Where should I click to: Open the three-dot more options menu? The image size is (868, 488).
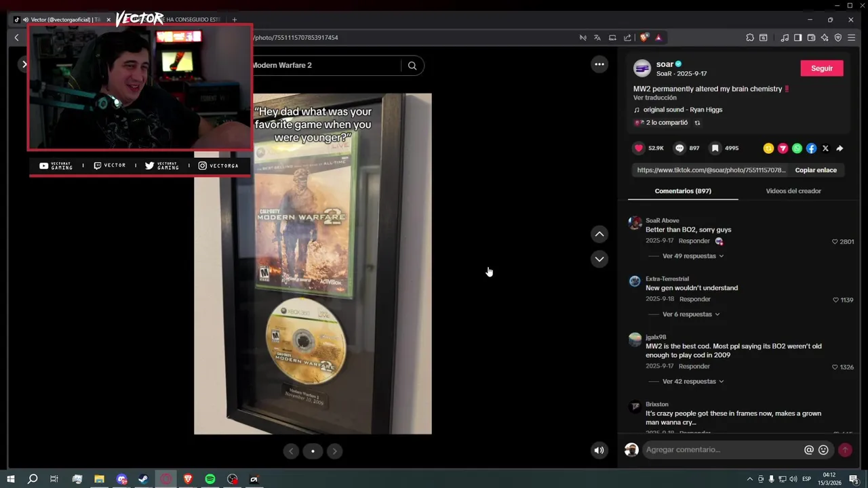pos(599,64)
